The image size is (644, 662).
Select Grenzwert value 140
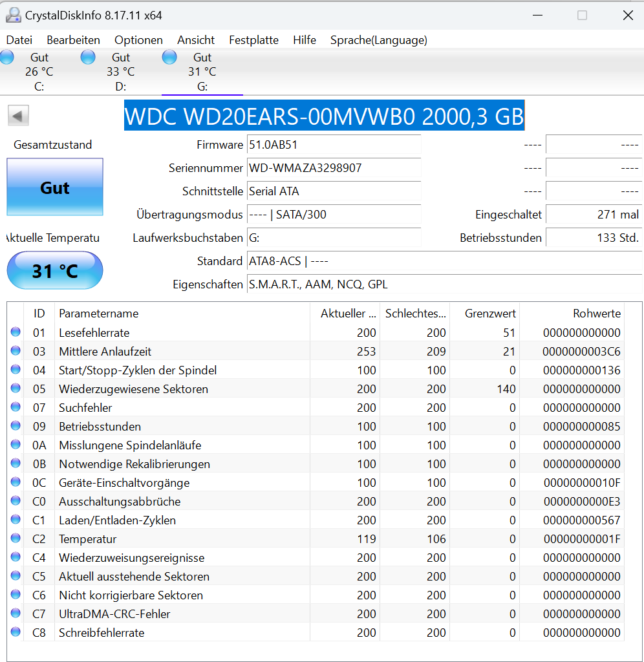(506, 389)
